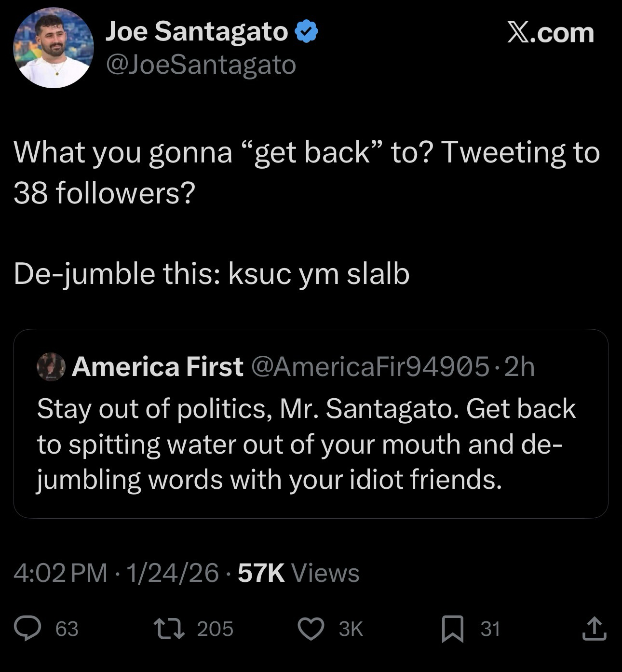Click the X.com logo text
Viewport: 622px width, 672px height.
pos(551,33)
